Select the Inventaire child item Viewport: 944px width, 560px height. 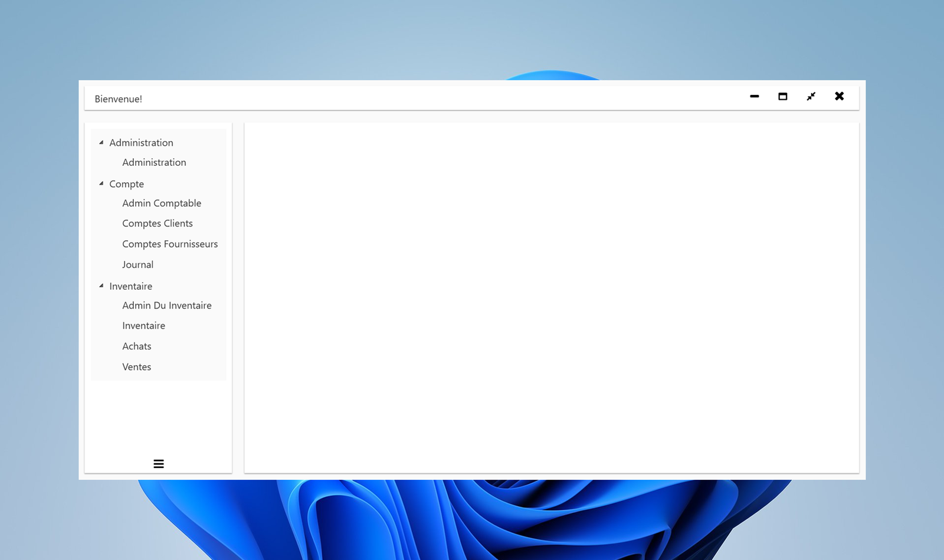(x=144, y=326)
